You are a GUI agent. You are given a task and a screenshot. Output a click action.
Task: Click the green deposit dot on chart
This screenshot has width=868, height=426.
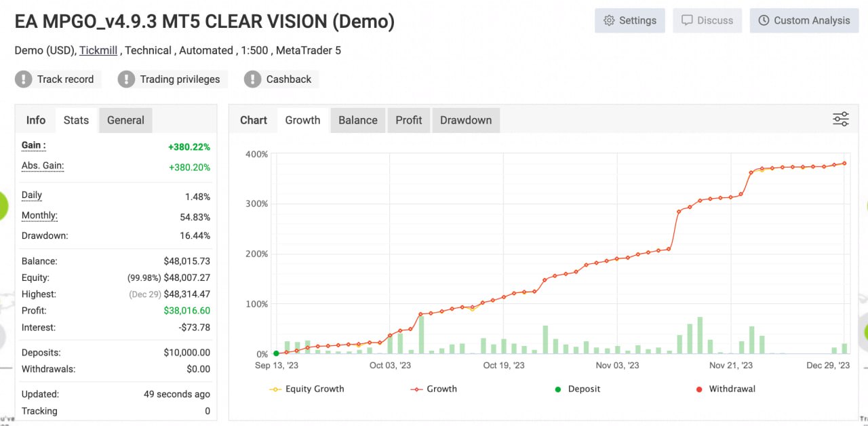pos(276,353)
